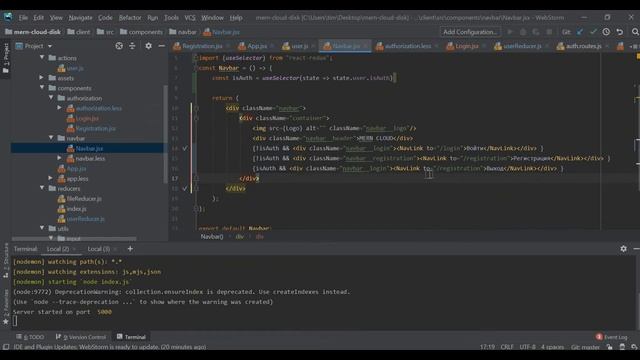This screenshot has width=640, height=360.
Task: Expand navbar.less nested files
Action: pos(60,158)
